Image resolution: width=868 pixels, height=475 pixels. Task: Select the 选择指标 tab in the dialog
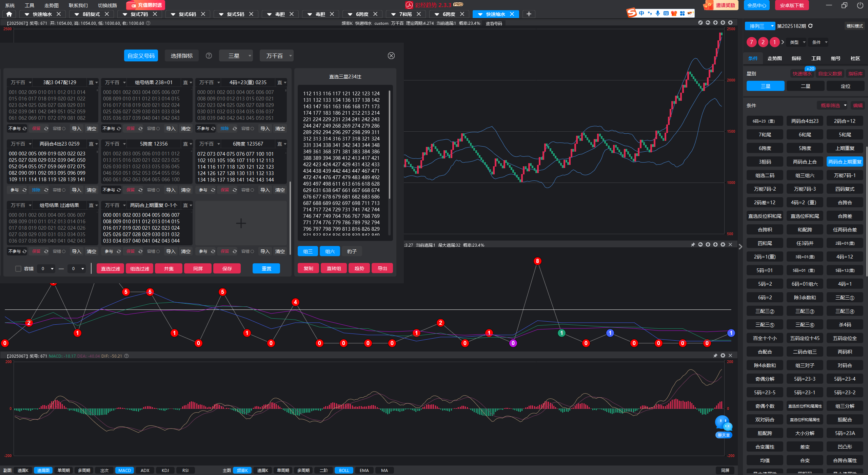pos(182,56)
